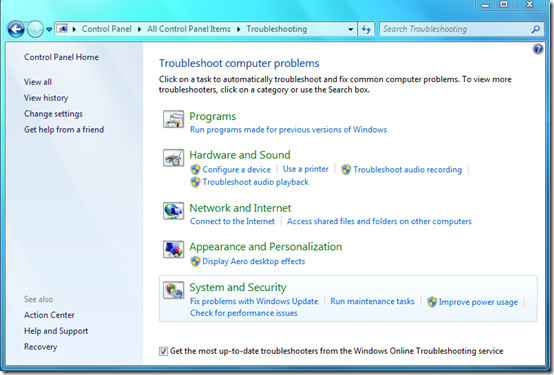Open Control Panel Home
Screen dimensions: 554x375
(61, 57)
